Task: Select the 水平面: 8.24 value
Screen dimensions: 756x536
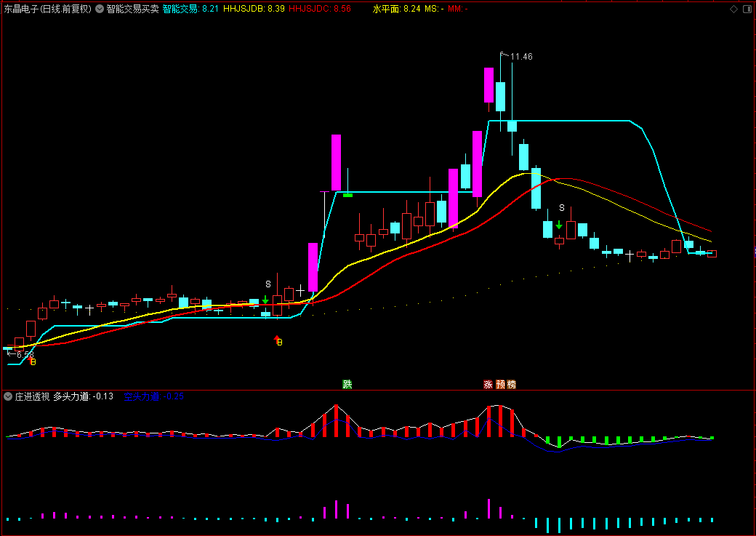Action: click(x=396, y=9)
